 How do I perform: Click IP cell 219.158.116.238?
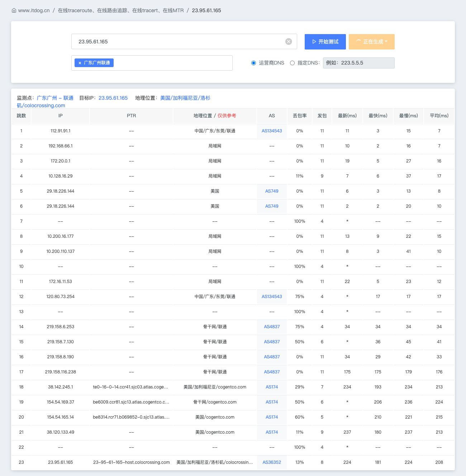(x=61, y=372)
